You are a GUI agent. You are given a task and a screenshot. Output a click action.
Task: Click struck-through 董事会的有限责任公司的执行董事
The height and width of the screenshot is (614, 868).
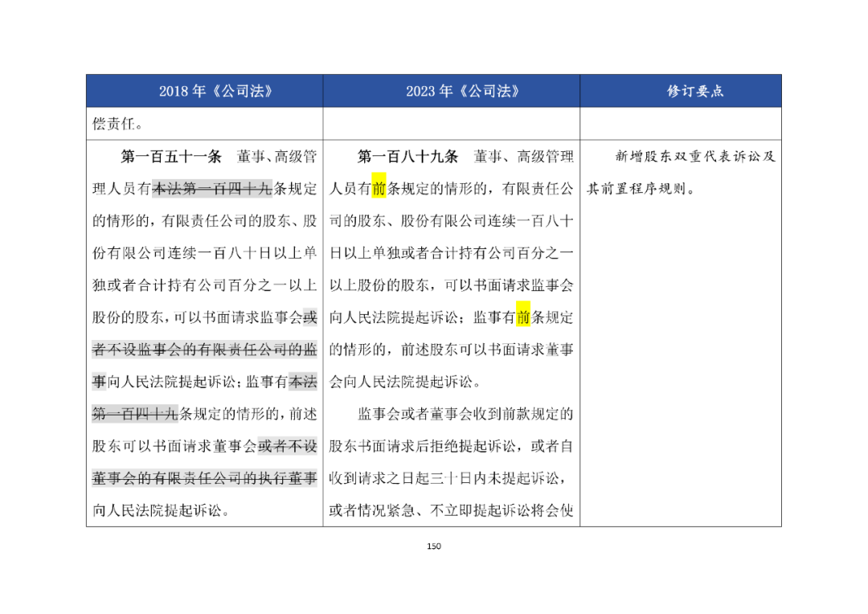[x=204, y=478]
